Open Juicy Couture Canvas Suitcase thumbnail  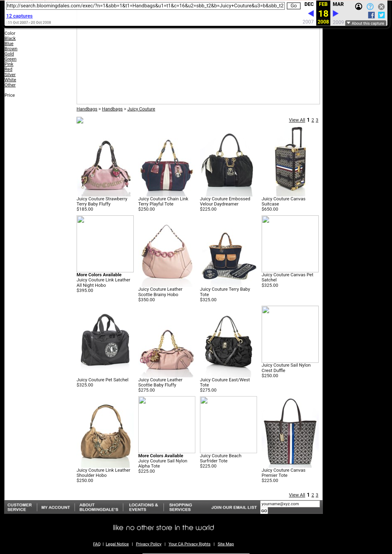point(290,162)
